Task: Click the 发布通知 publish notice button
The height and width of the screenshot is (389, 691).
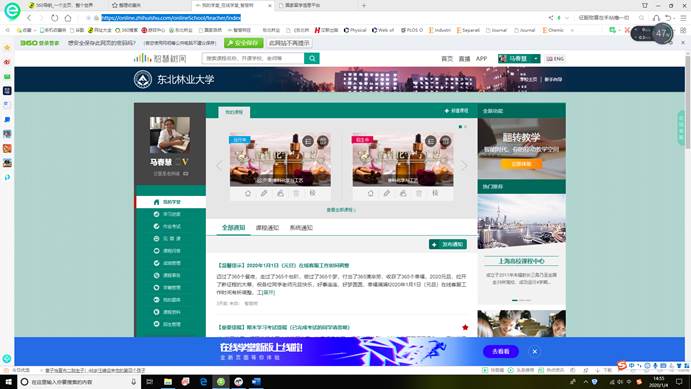Action: 448,244
